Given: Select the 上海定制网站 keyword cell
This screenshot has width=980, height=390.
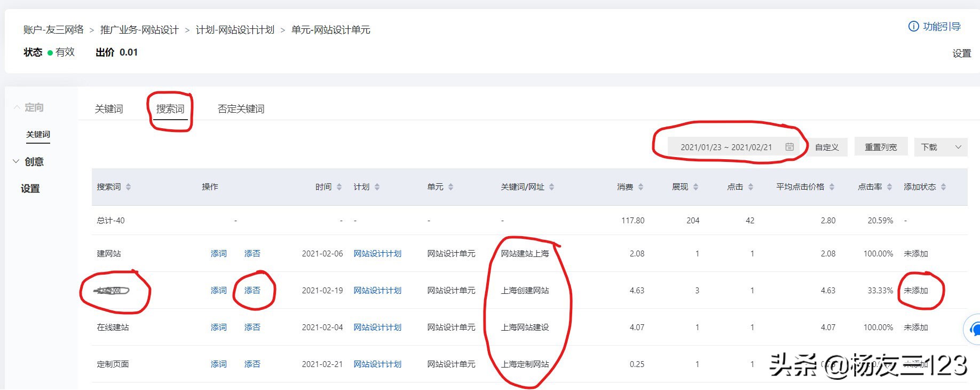Looking at the screenshot, I should coord(525,364).
